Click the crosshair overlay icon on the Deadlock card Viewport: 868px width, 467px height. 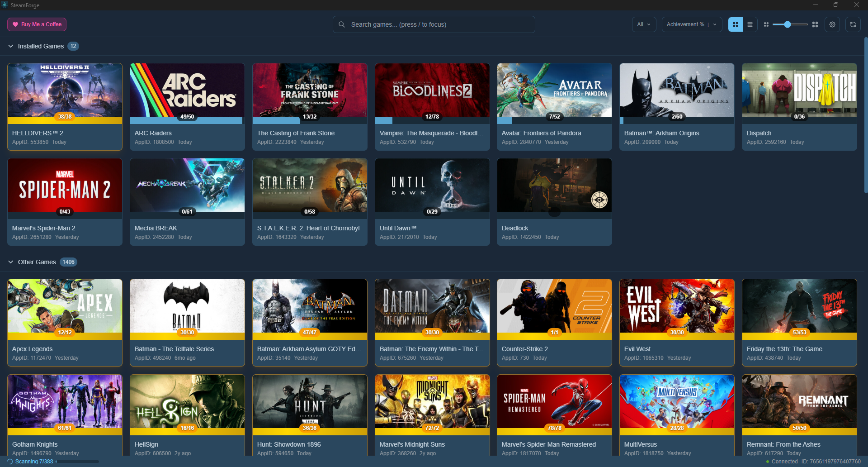600,199
